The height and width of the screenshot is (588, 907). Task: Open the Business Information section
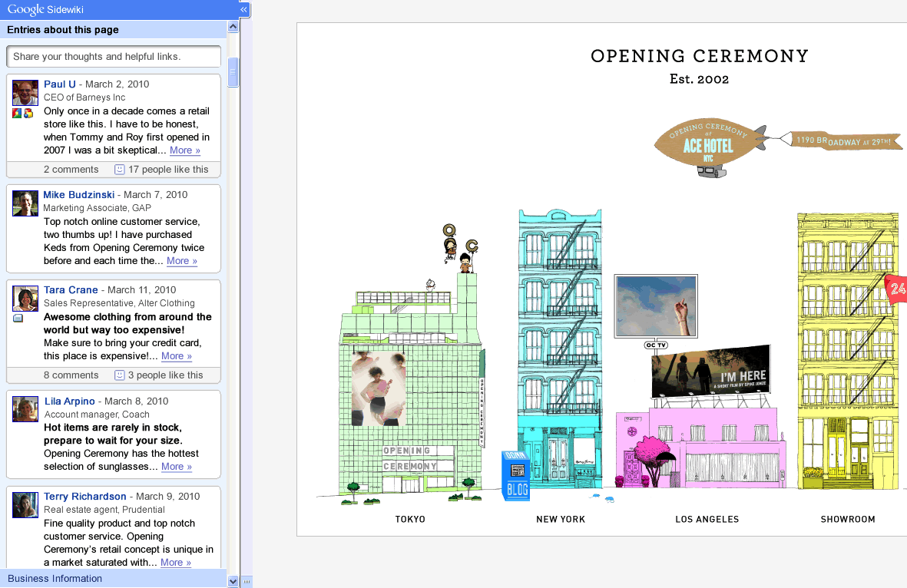[114, 578]
